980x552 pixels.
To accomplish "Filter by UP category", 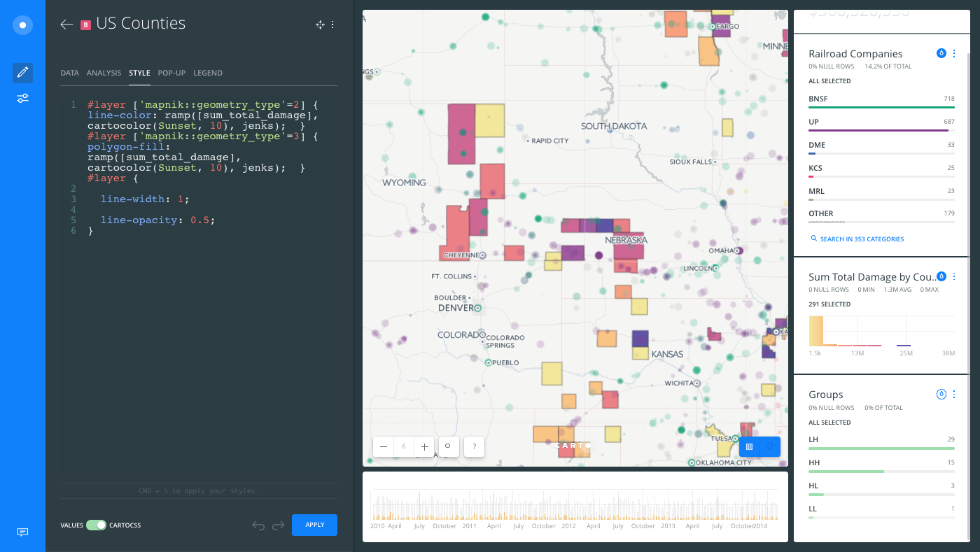I will (x=881, y=125).
